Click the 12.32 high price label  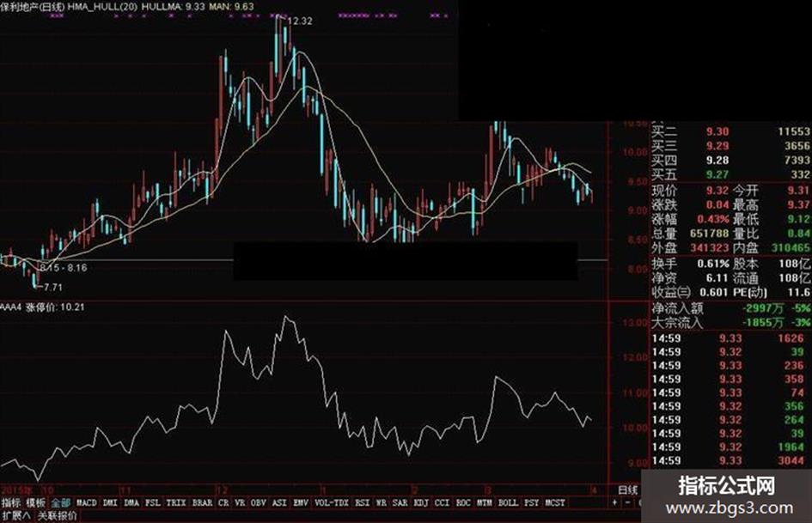[x=300, y=21]
